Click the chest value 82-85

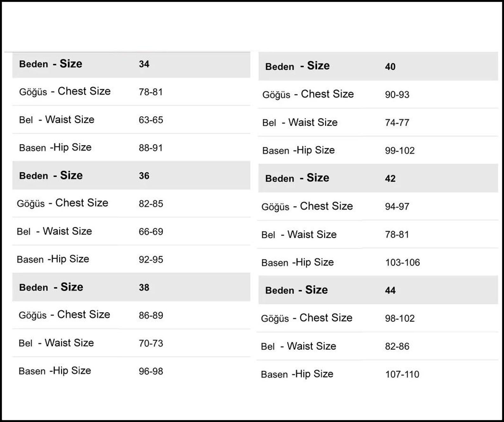151,204
